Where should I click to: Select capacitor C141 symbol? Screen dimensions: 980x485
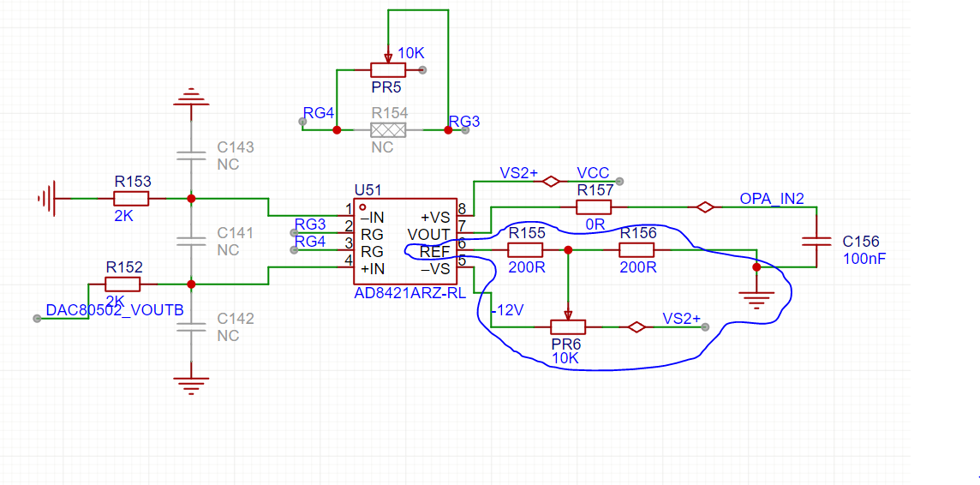tap(191, 242)
